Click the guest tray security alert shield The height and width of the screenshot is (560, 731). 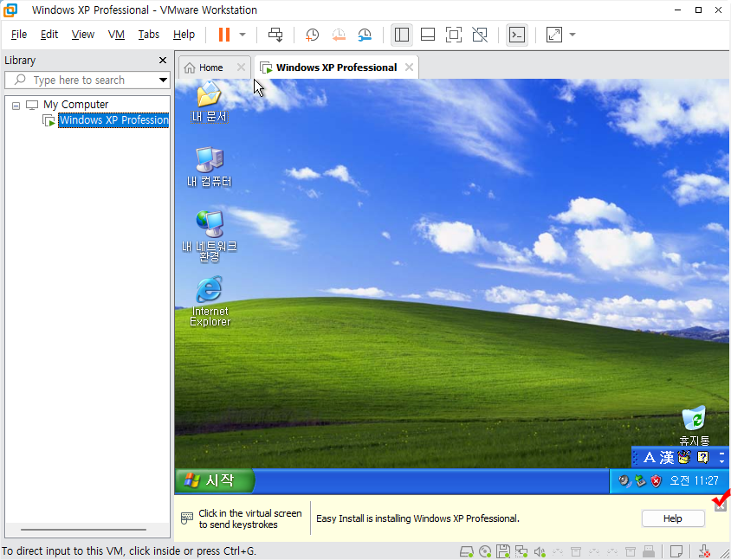[656, 480]
